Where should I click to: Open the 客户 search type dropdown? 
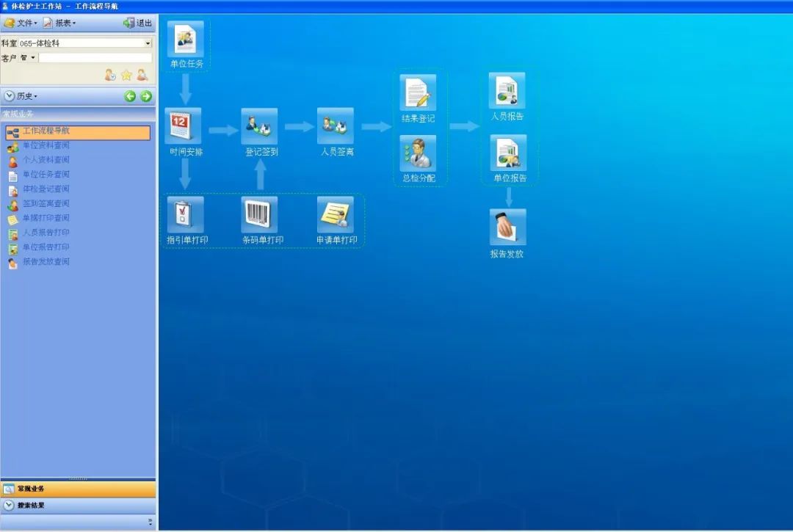click(x=28, y=58)
